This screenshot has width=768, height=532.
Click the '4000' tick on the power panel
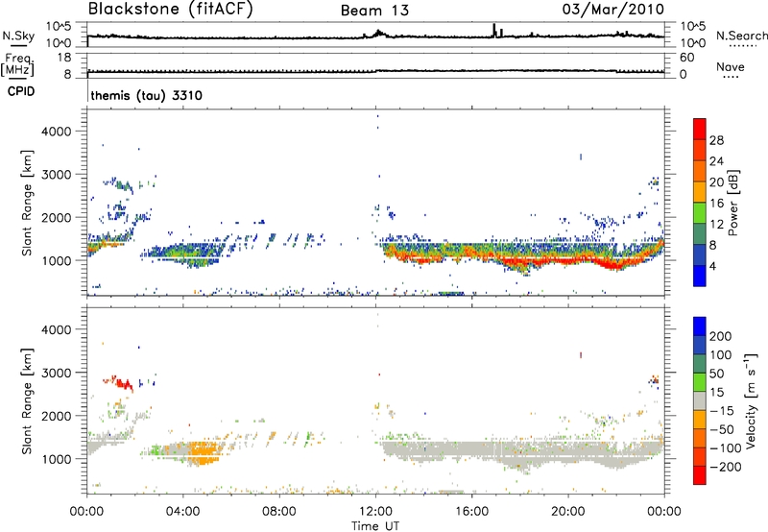[56, 132]
